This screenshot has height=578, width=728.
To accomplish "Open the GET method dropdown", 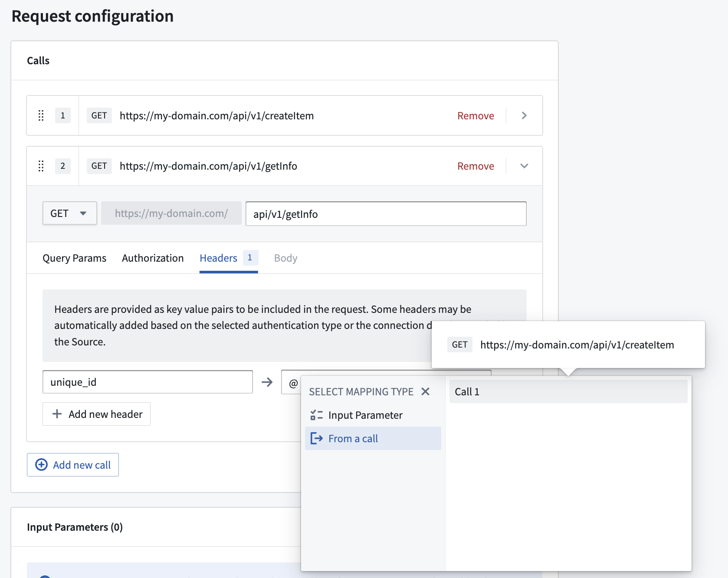I will click(69, 213).
